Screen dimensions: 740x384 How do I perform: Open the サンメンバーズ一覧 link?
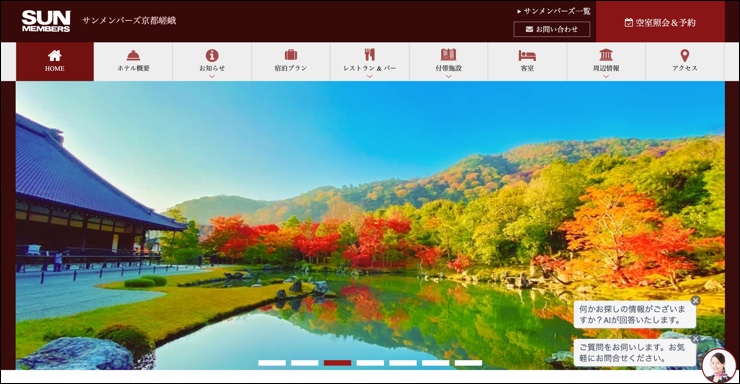[x=554, y=11]
